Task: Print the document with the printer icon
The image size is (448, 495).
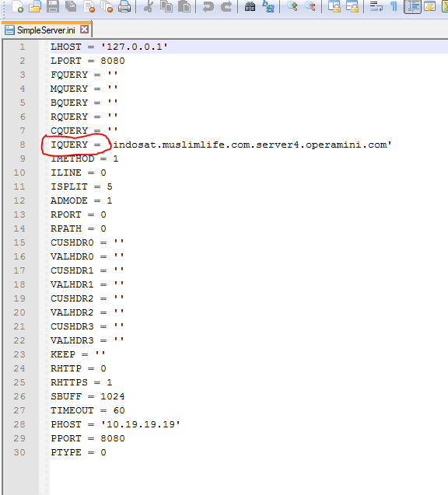Action: [x=124, y=6]
